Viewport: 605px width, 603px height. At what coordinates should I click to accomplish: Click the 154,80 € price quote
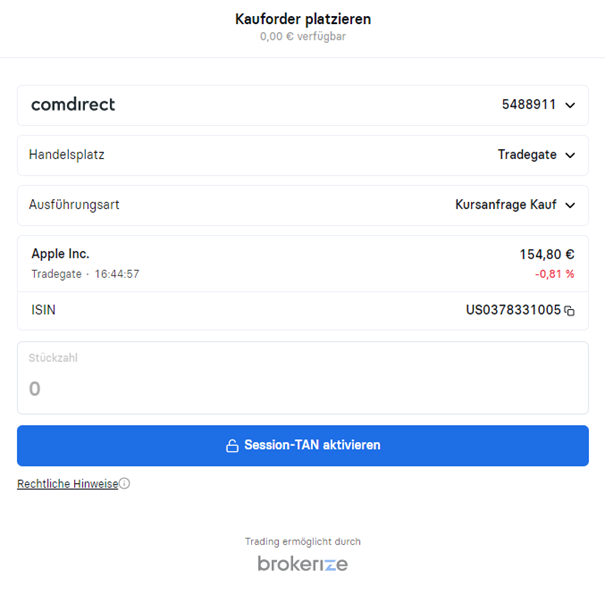point(547,254)
